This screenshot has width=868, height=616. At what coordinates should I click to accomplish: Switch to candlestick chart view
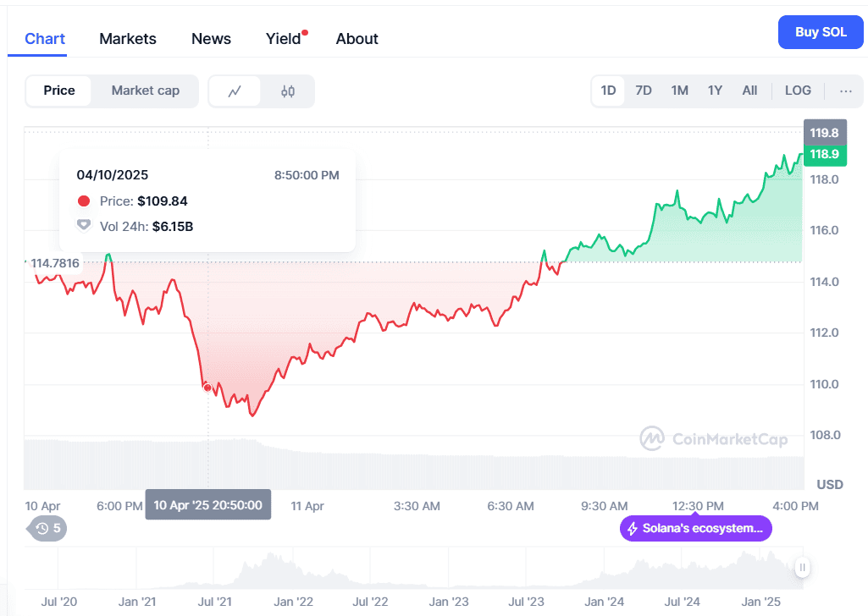[x=288, y=91]
